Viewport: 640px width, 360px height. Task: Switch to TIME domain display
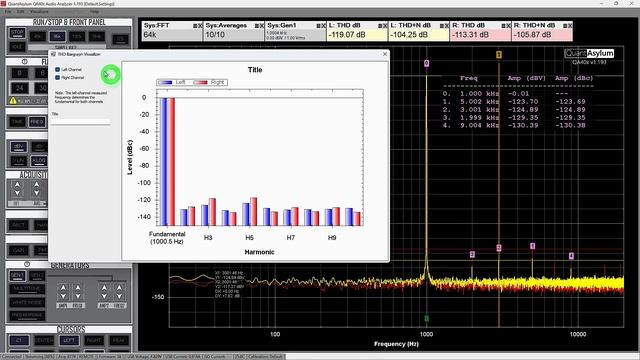17,122
